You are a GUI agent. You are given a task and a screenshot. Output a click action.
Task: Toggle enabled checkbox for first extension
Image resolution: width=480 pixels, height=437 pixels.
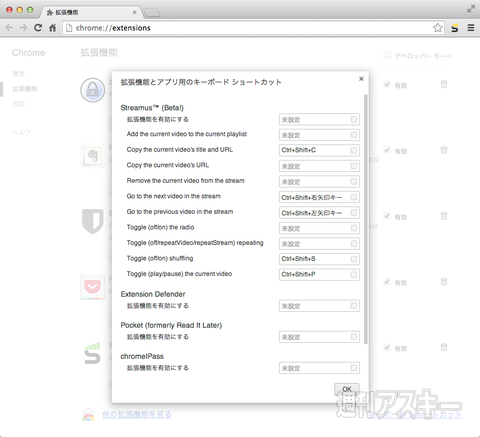point(387,84)
